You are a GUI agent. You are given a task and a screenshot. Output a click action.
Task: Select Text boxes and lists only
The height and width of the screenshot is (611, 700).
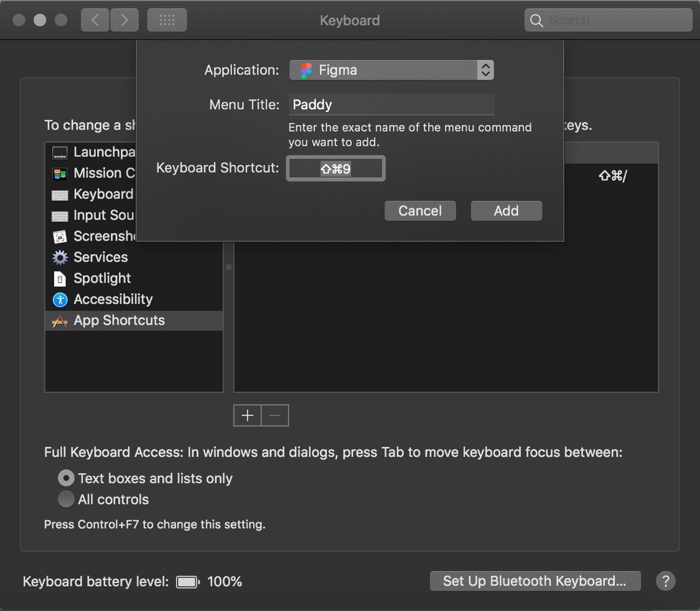[66, 479]
